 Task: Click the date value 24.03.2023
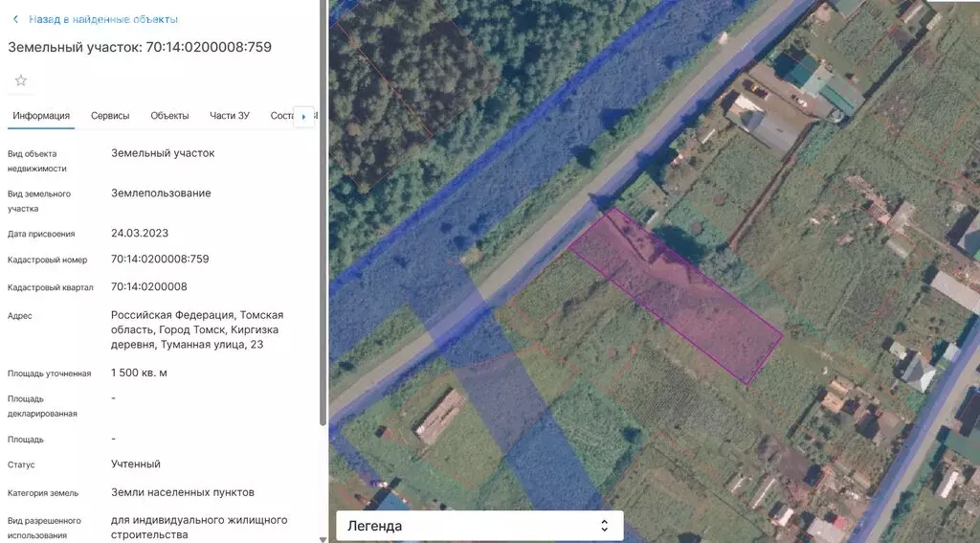(x=140, y=233)
